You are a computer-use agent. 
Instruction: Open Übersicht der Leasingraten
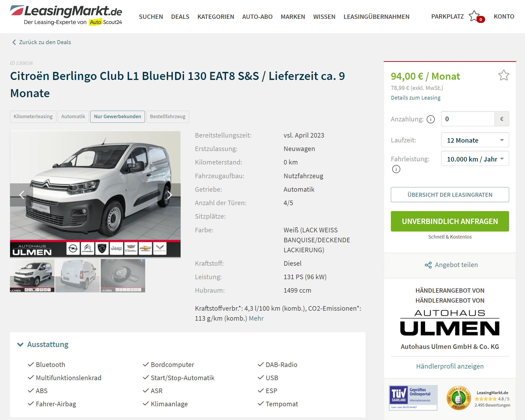pos(450,195)
